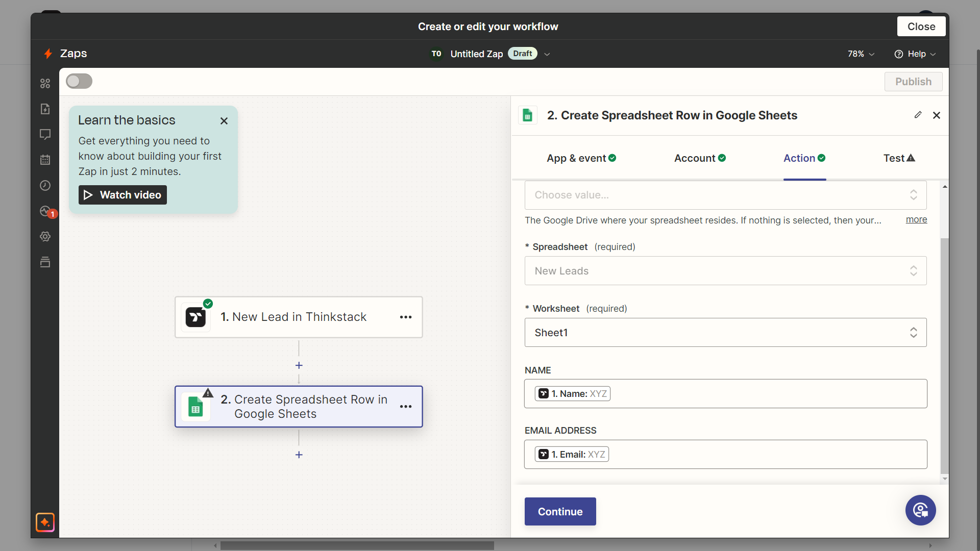
Task: Click the Draft status badge
Action: coord(522,54)
